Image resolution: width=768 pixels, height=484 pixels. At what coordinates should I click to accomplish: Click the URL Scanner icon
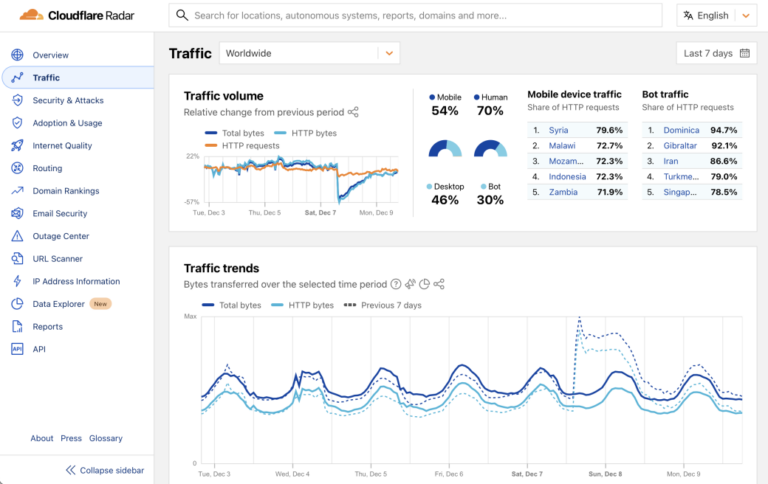click(17, 259)
